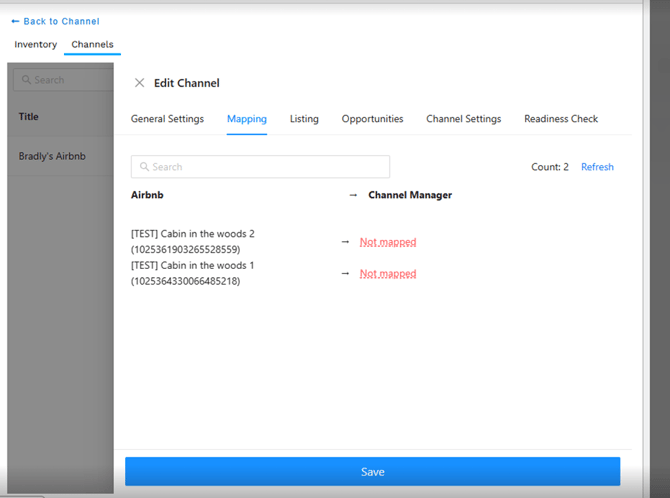670x498 pixels.
Task: Go back via Back to Channel link
Action: (x=56, y=21)
